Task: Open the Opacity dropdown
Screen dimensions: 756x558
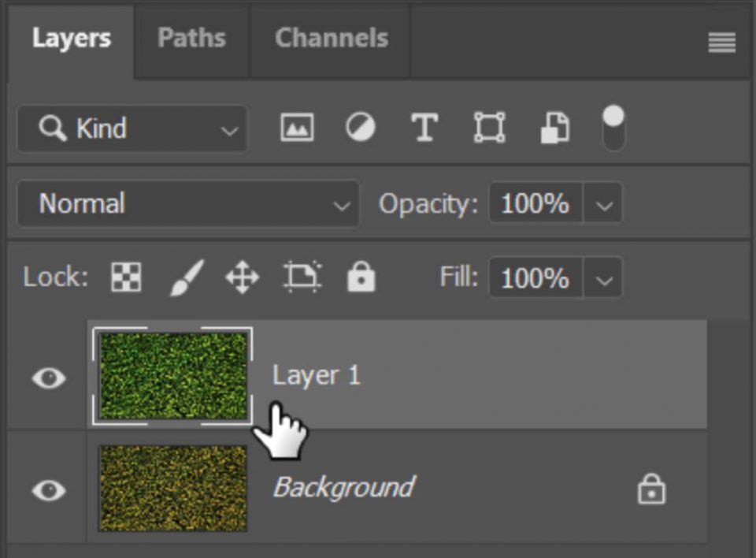Action: [x=604, y=203]
